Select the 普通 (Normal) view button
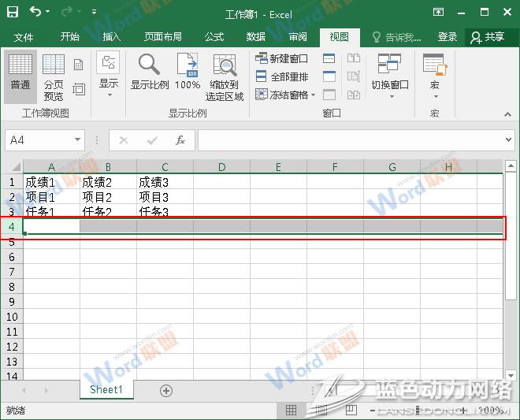This screenshot has height=420, width=520. pyautogui.click(x=20, y=76)
